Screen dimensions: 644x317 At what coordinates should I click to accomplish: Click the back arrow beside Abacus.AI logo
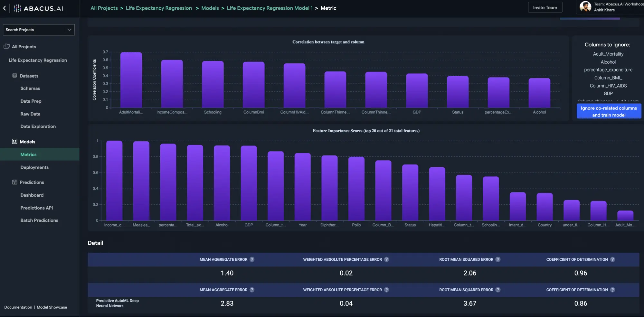pos(5,8)
